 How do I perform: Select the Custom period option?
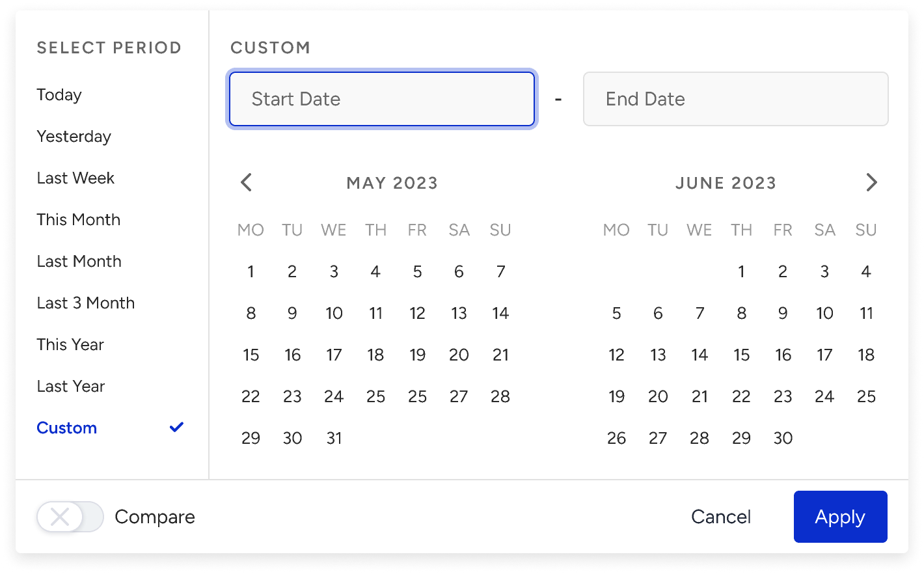tap(66, 428)
